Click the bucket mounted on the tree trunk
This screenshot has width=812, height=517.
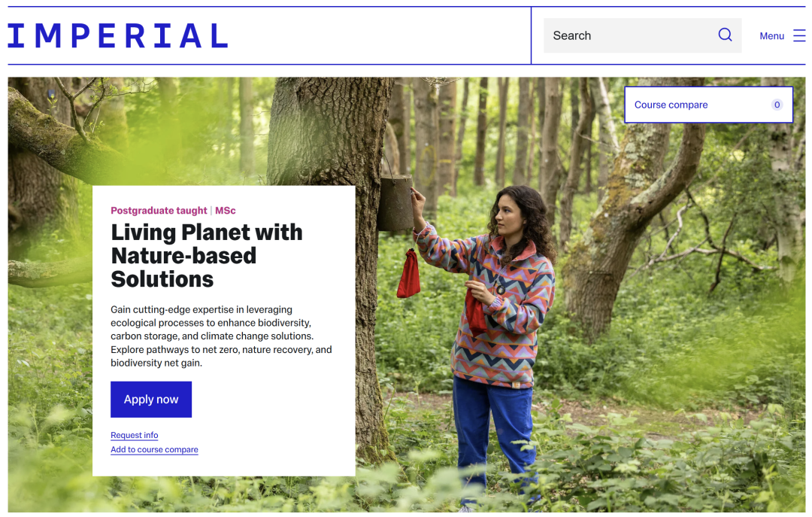pyautogui.click(x=395, y=203)
